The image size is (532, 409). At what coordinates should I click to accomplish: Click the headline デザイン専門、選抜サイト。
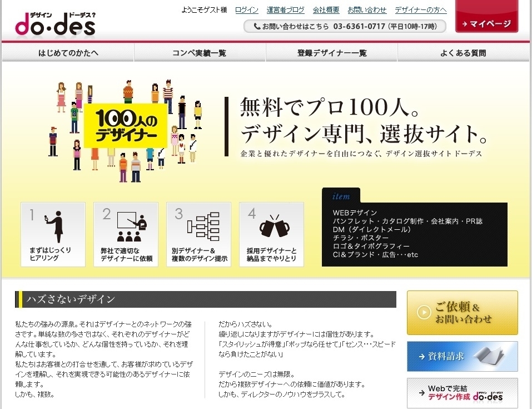[x=364, y=134]
